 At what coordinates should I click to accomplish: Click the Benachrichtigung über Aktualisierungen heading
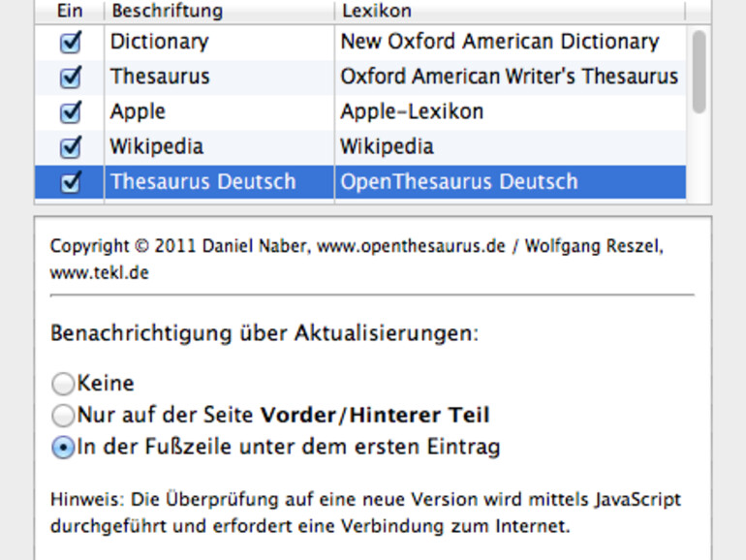coord(264,333)
